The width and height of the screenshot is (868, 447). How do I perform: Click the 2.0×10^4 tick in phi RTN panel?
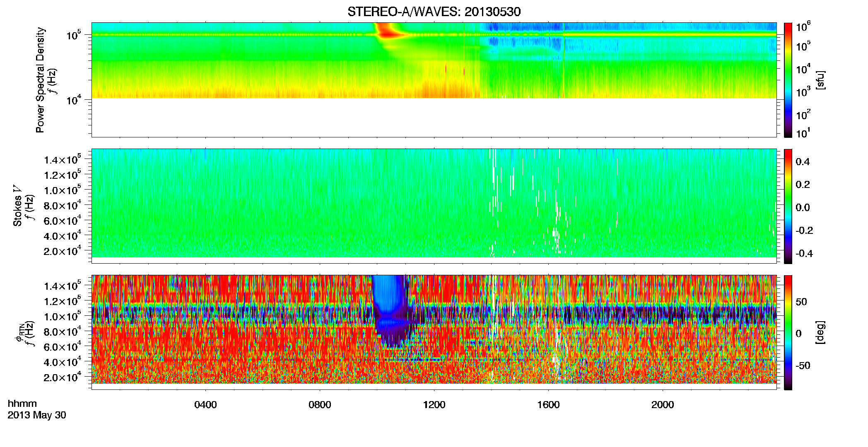[63, 377]
